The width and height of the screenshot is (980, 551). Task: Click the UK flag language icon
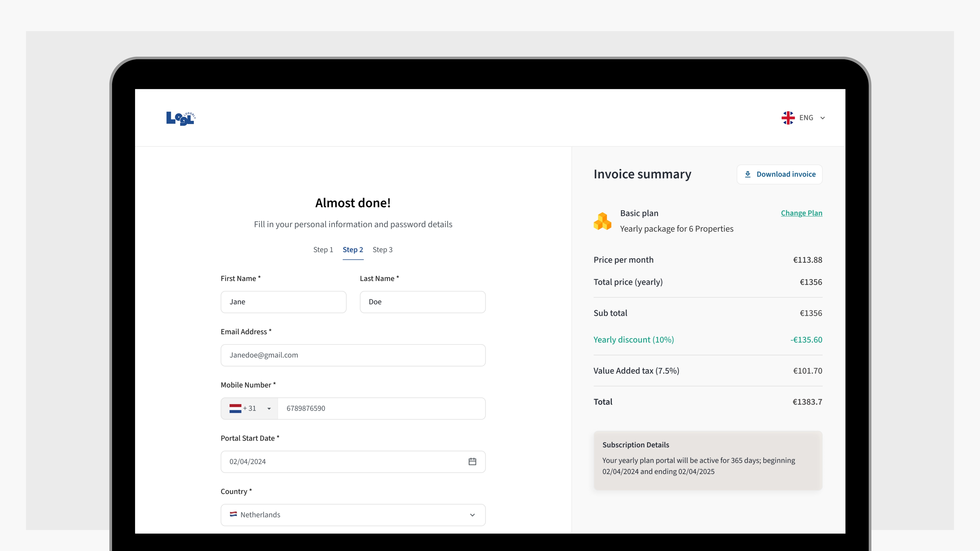pyautogui.click(x=788, y=118)
